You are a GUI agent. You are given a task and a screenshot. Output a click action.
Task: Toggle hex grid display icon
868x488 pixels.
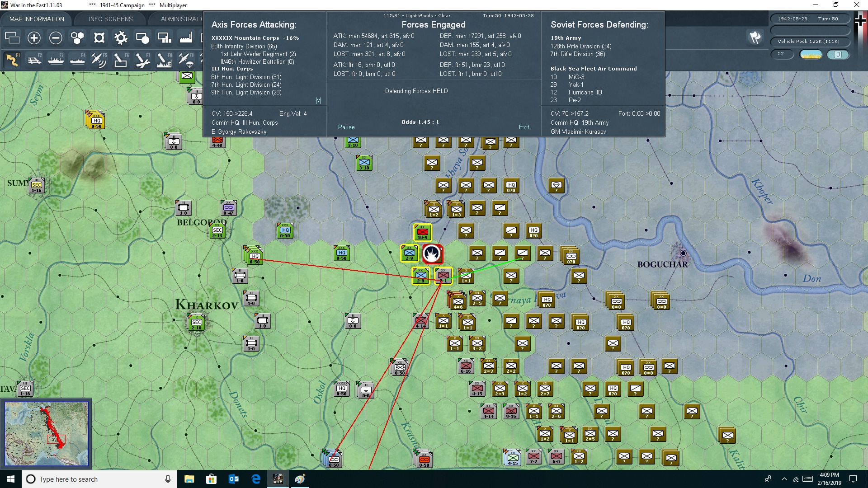(77, 38)
